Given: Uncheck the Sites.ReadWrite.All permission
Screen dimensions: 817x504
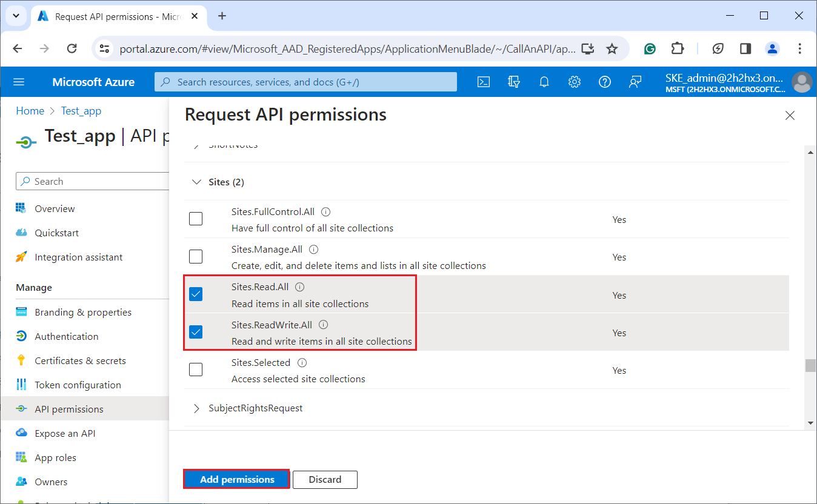Looking at the screenshot, I should (196, 332).
